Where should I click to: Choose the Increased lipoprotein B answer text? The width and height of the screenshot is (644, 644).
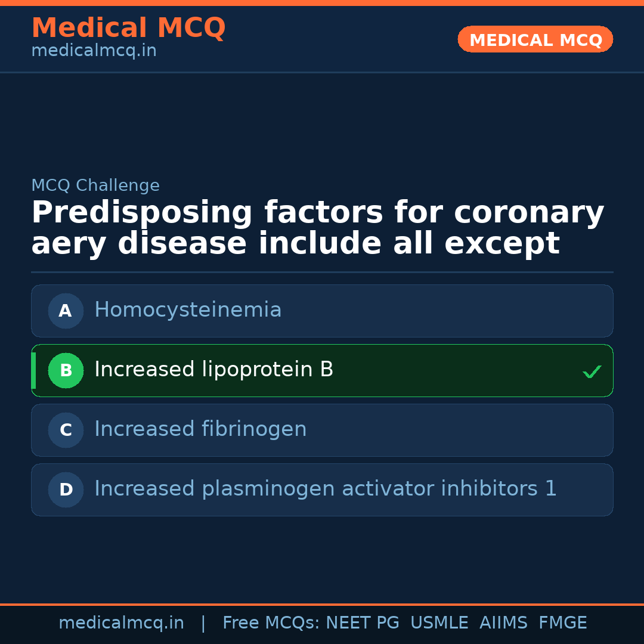[x=213, y=370]
